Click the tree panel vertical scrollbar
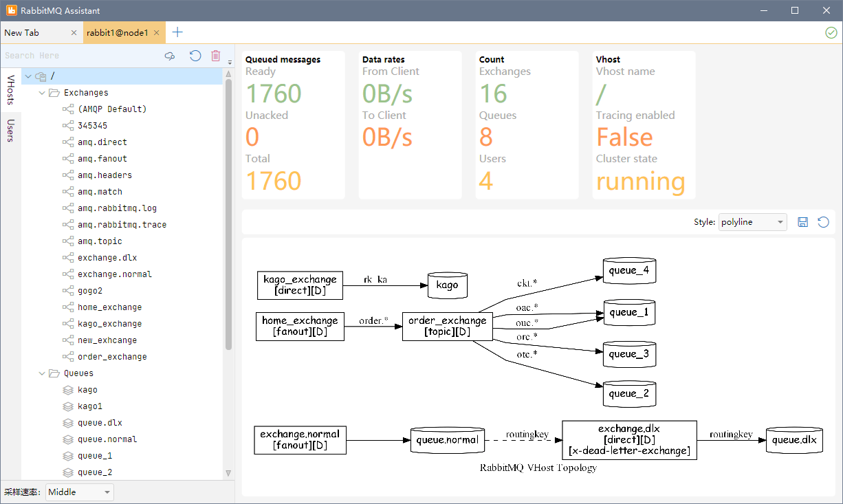 coord(228,213)
